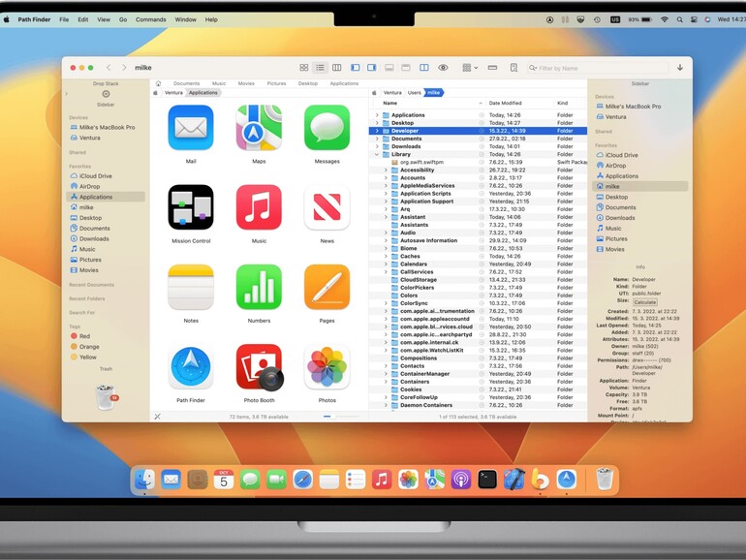Expand the Downloads folder row
Image resolution: width=746 pixels, height=560 pixels.
377,146
